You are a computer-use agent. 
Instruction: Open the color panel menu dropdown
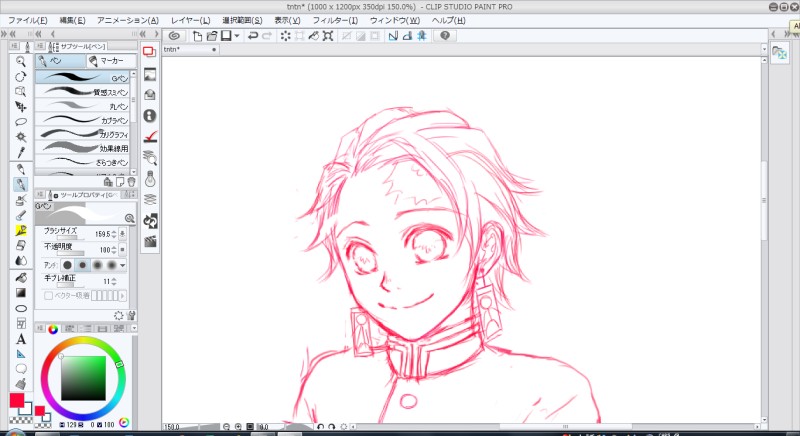coord(134,328)
